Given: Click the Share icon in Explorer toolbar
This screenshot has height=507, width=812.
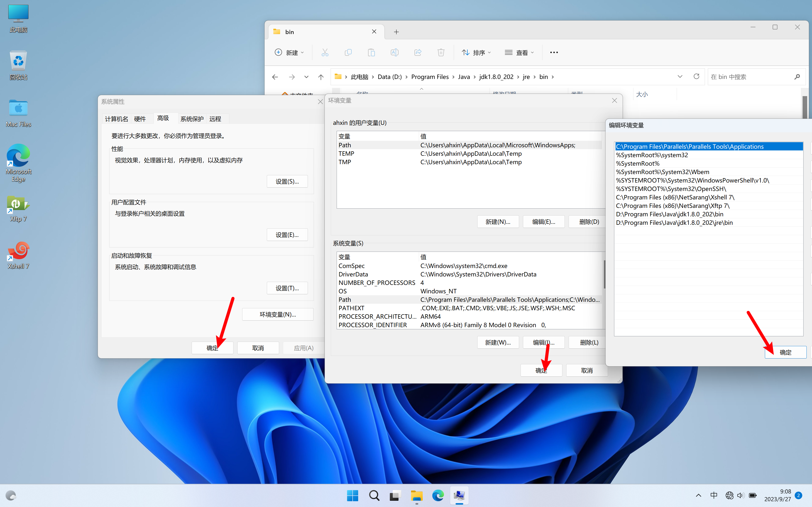Looking at the screenshot, I should [418, 52].
